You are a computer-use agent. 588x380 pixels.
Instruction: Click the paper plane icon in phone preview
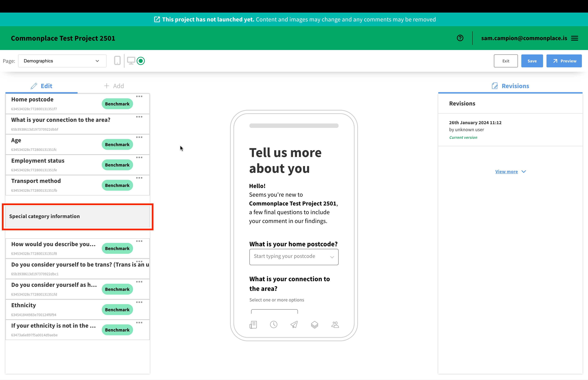tap(294, 325)
